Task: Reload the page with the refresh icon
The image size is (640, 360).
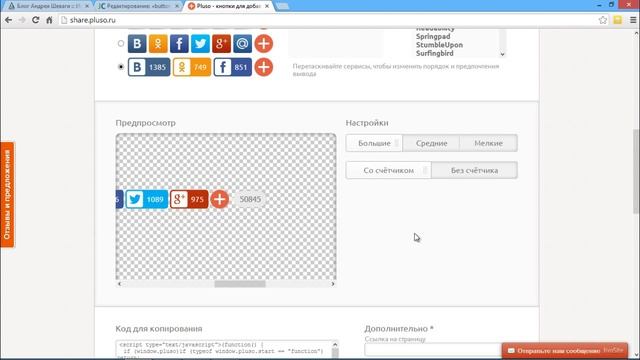Action: [x=36, y=20]
